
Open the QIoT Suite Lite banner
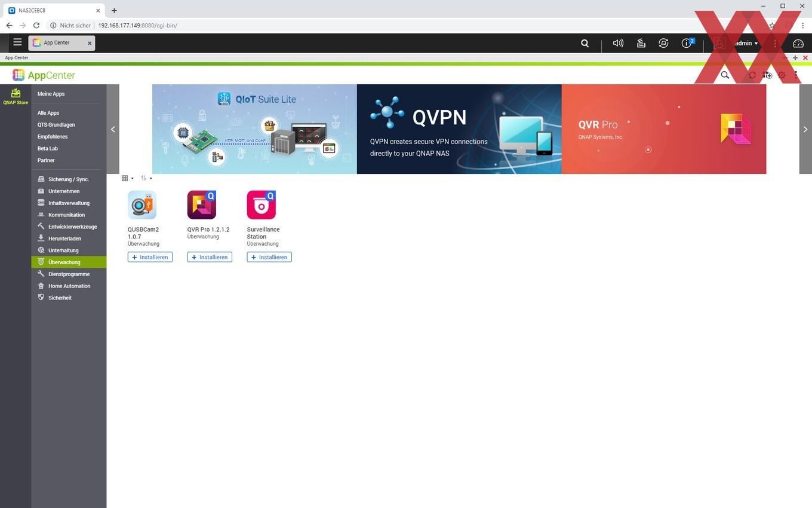[254, 129]
